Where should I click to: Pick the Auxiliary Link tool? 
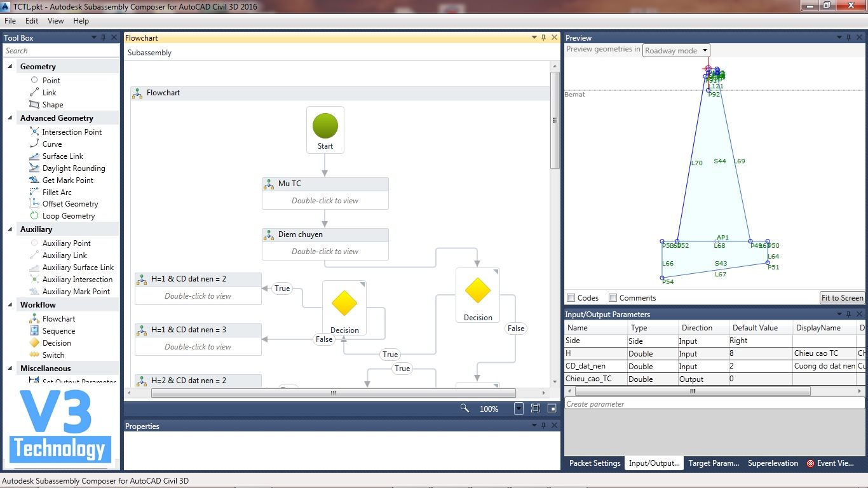pos(64,255)
